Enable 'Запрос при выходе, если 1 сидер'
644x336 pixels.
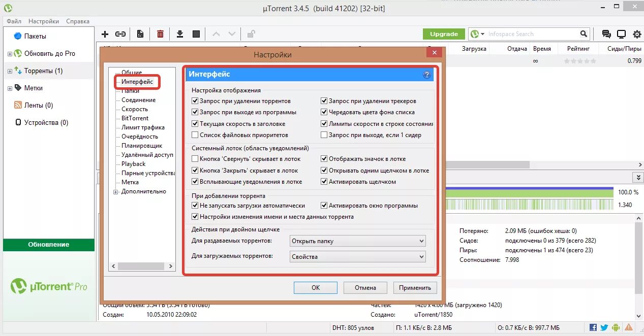(x=324, y=135)
